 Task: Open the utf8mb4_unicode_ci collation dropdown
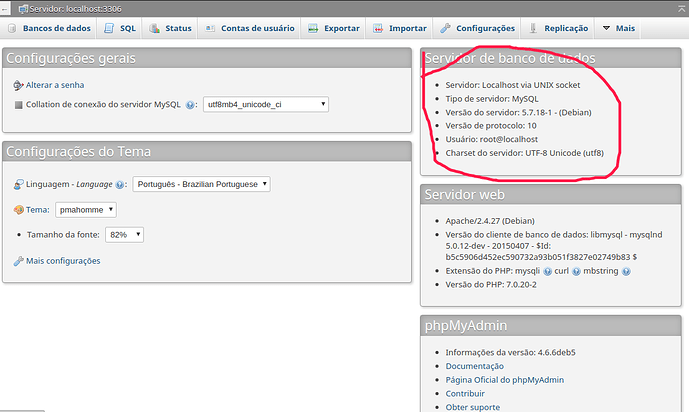click(266, 105)
